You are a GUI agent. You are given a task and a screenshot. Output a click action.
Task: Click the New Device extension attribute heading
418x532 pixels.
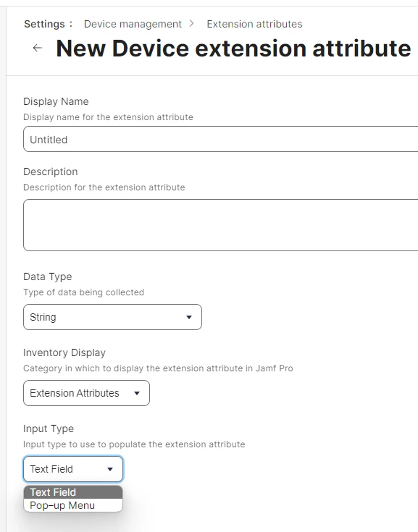click(x=233, y=48)
